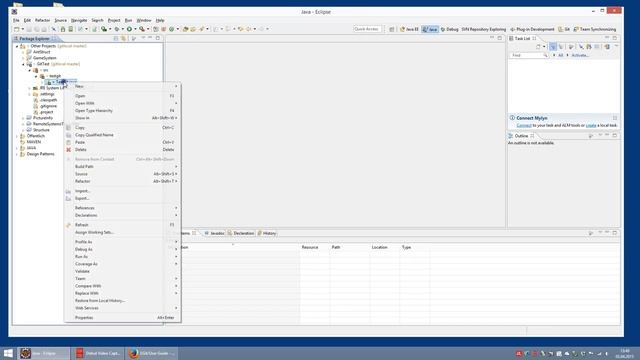Image resolution: width=640 pixels, height=360 pixels.
Task: Expand the Show In submenu
Action: tap(122, 118)
